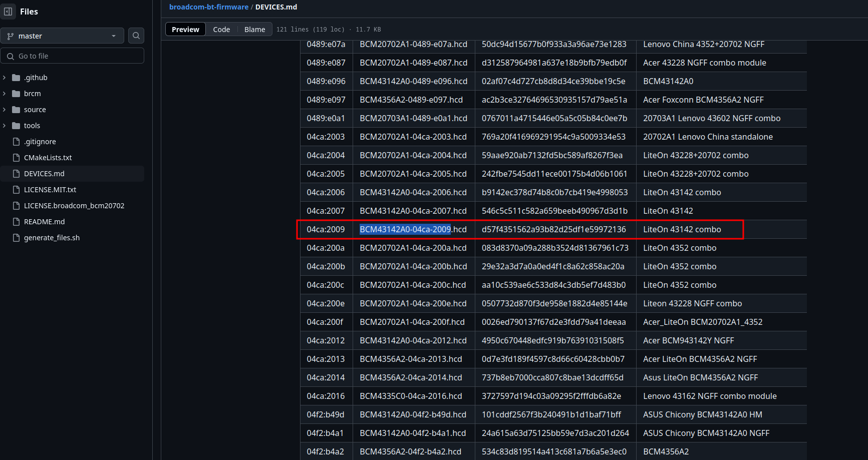The height and width of the screenshot is (460, 868).
Task: Switch to the Blame tab
Action: [x=254, y=30]
